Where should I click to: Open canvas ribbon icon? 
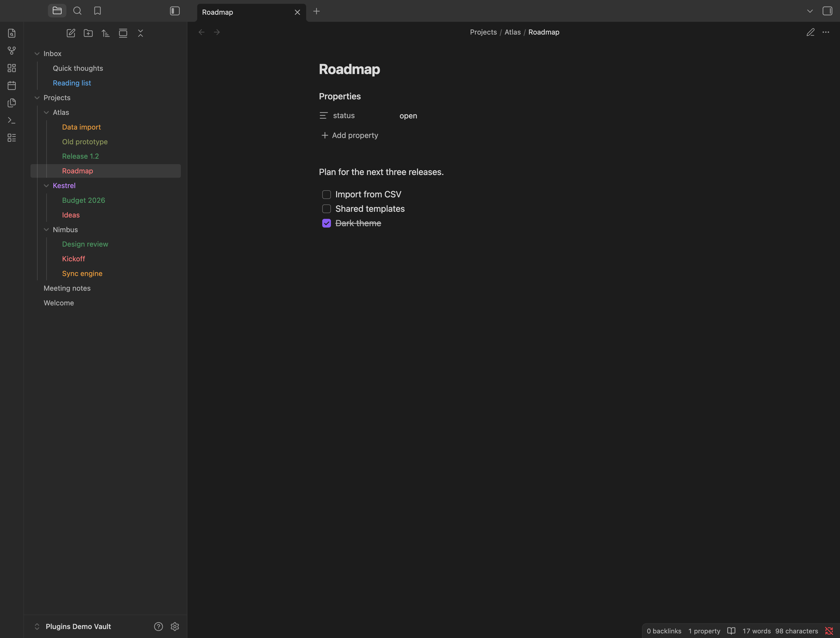[12, 68]
